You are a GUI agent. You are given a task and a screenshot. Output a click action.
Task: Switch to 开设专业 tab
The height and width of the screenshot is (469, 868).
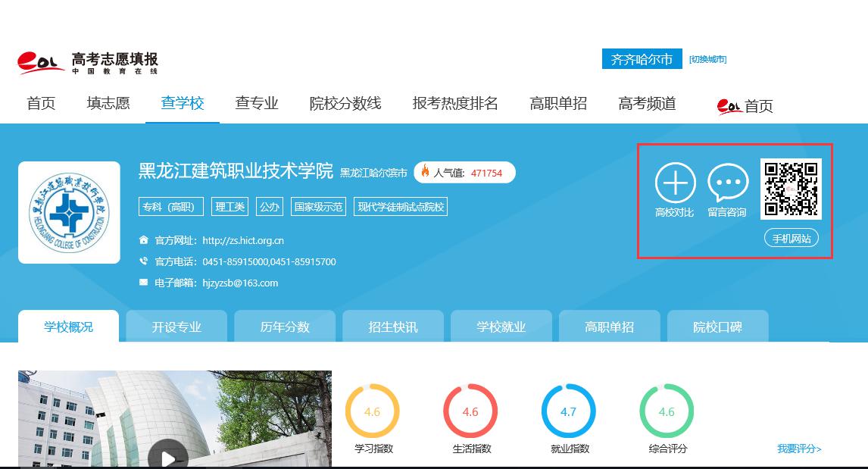click(x=176, y=327)
